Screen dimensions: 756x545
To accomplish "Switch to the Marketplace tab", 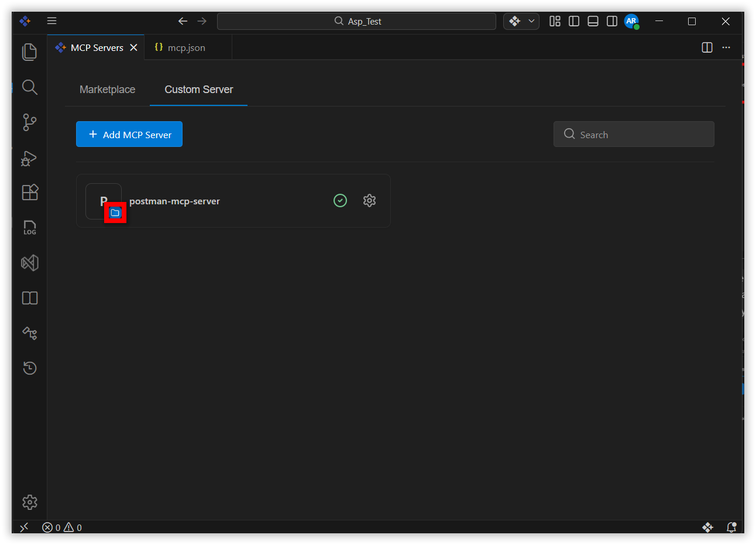I will point(107,90).
